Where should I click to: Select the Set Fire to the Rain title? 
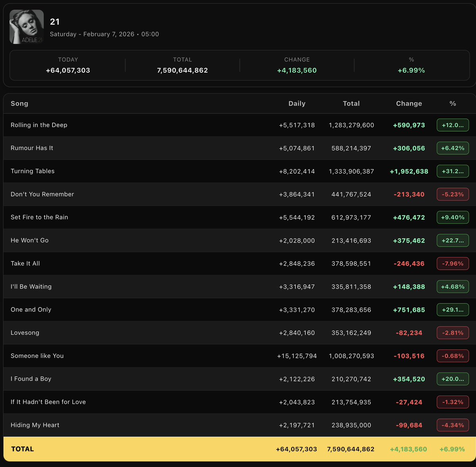point(39,217)
